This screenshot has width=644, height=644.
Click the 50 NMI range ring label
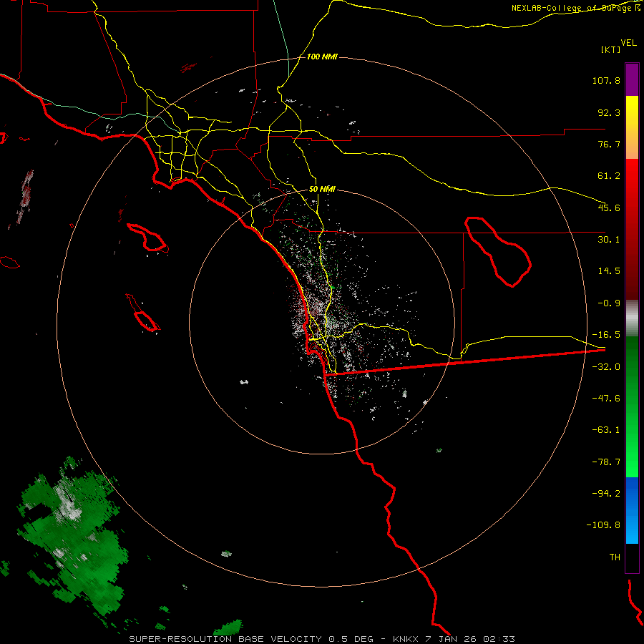click(322, 190)
